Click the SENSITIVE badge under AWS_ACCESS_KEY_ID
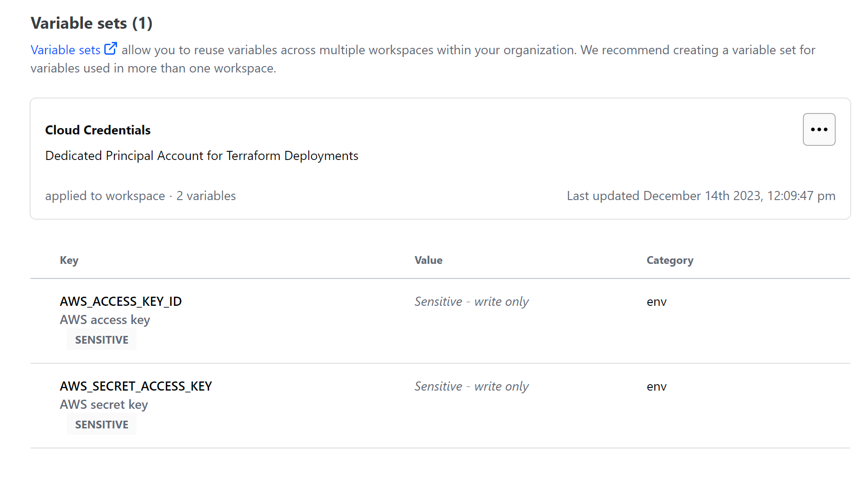The width and height of the screenshot is (868, 479). click(102, 340)
